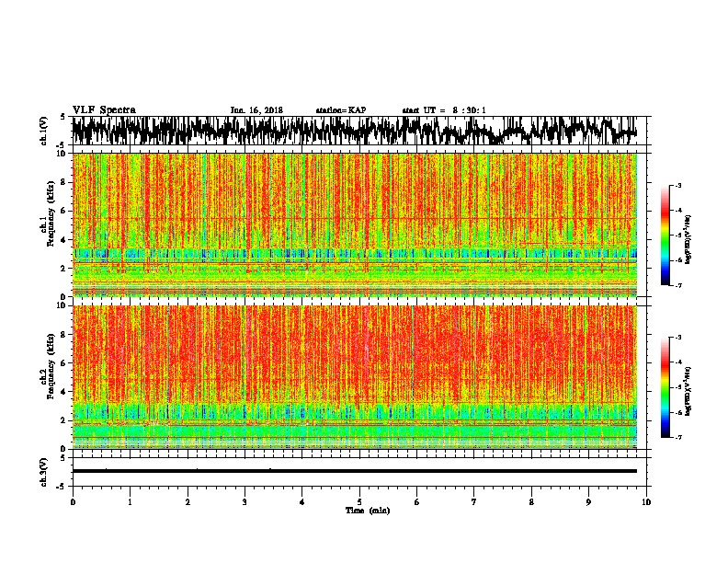Click the ch.2 frequency spectrogram panel
Screen dimensions: 728x563
coord(354,377)
